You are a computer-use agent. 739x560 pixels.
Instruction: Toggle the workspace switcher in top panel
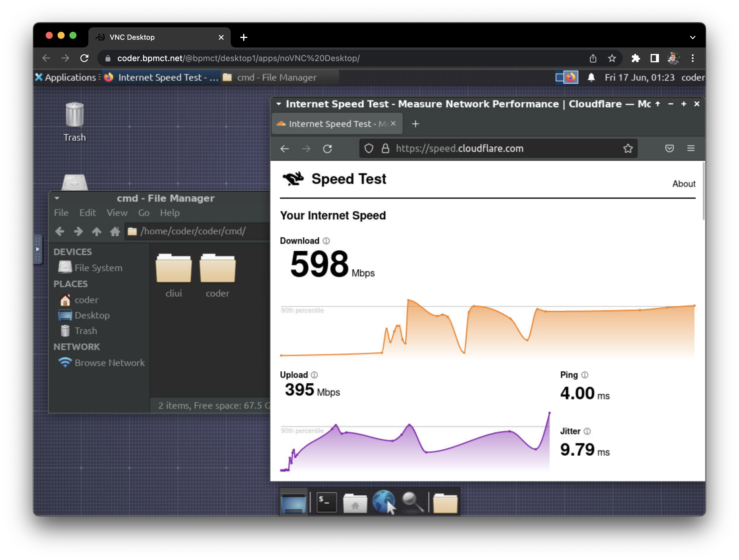tap(566, 77)
